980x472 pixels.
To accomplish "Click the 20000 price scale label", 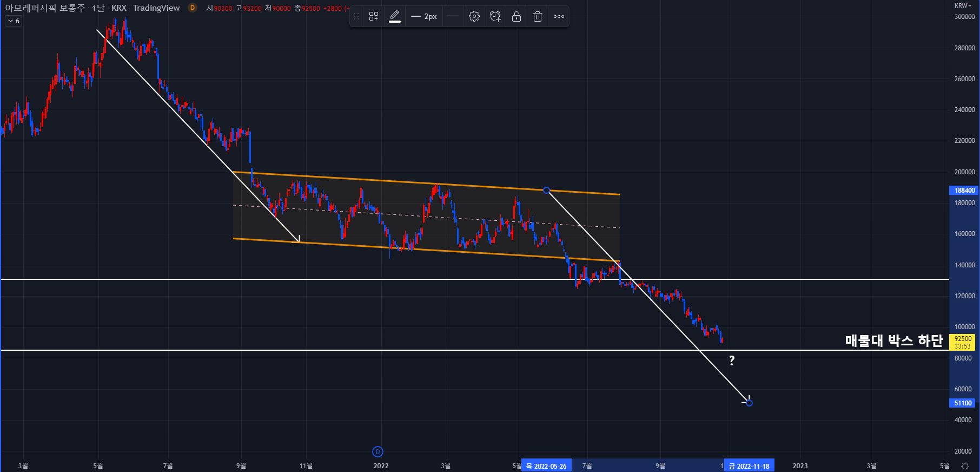I will tap(963, 451).
